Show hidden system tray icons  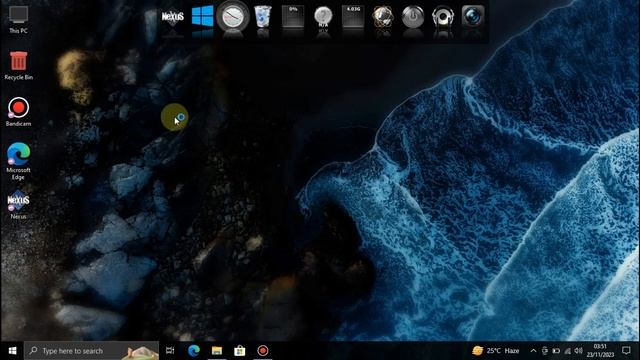coord(533,351)
